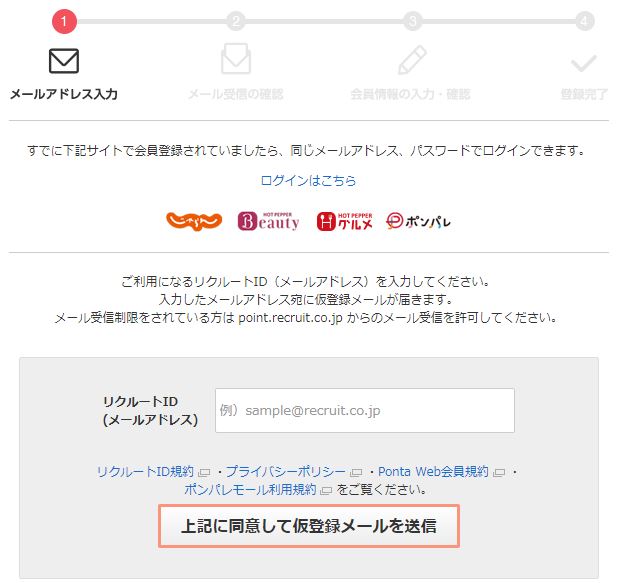
Task: Open the Ponta Web会員規約 link
Action: [x=433, y=471]
